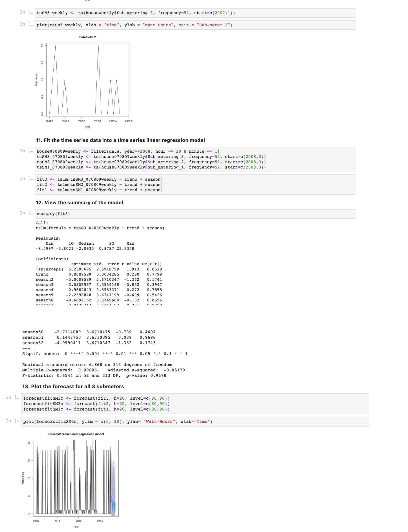Click the "Residuals:" output label
408x532 pixels.
[48, 238]
